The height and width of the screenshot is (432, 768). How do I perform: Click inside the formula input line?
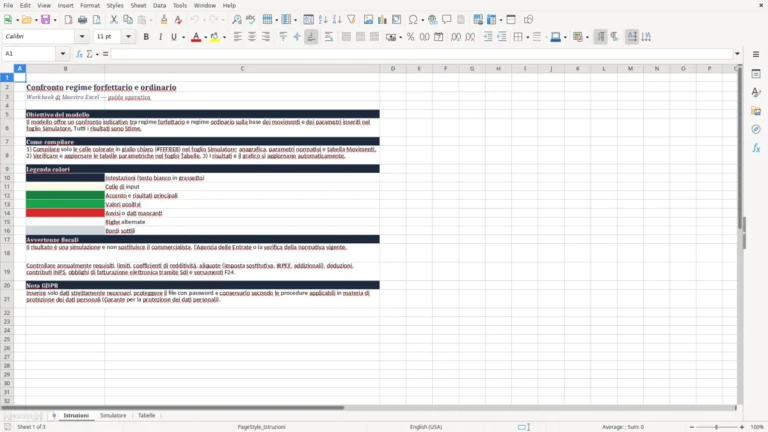422,54
